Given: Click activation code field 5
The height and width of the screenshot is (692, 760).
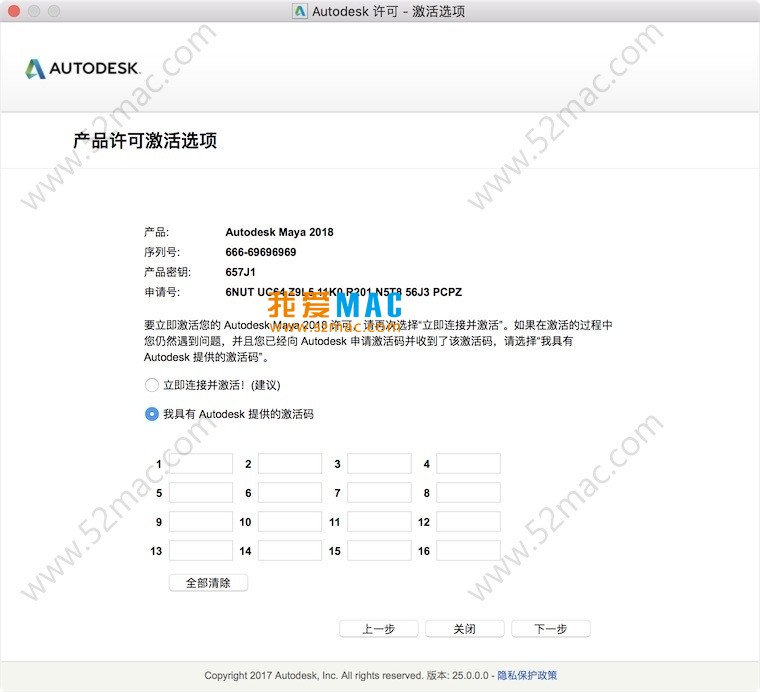Looking at the screenshot, I should coord(201,493).
